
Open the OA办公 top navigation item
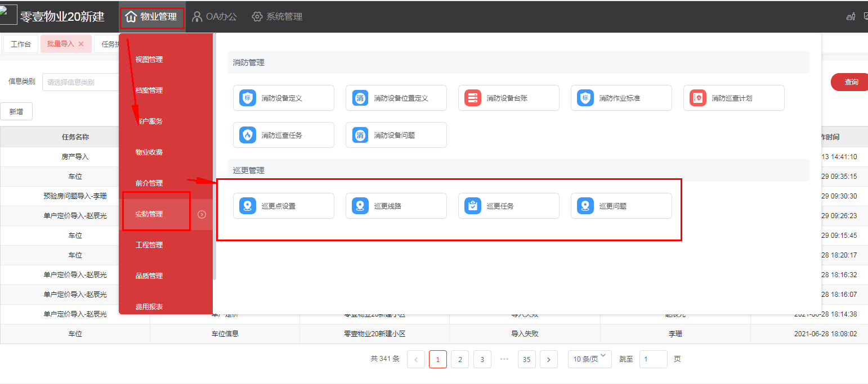coord(214,17)
